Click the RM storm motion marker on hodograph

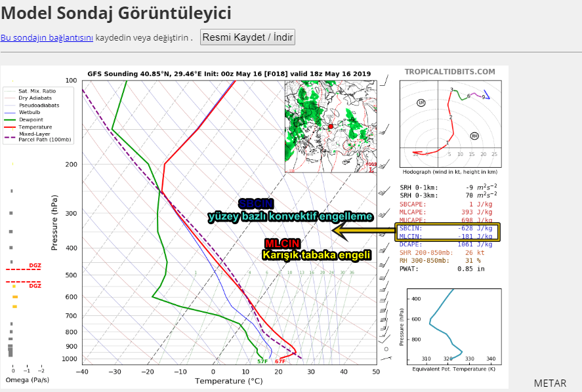tap(474, 136)
